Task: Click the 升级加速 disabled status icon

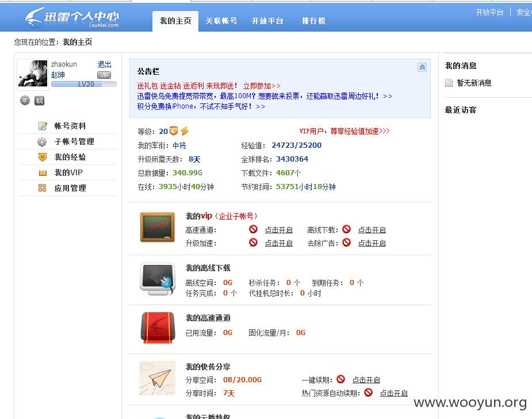Action: tap(253, 243)
